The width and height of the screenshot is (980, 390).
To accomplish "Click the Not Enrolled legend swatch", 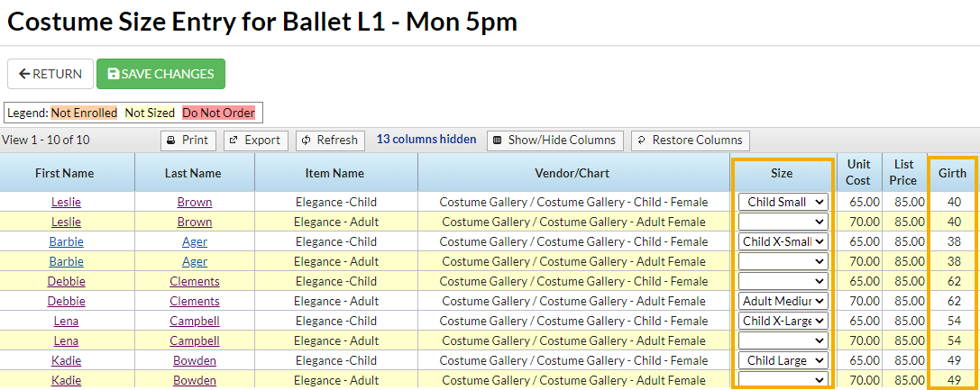I will tap(84, 113).
